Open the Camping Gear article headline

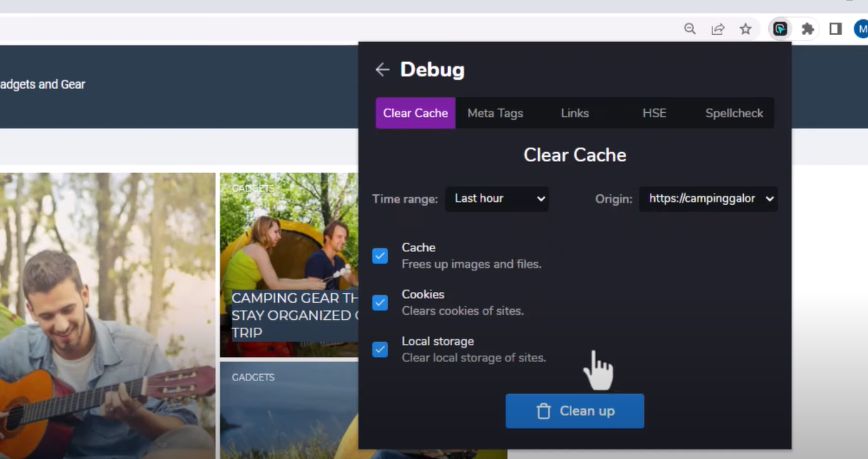(x=294, y=315)
